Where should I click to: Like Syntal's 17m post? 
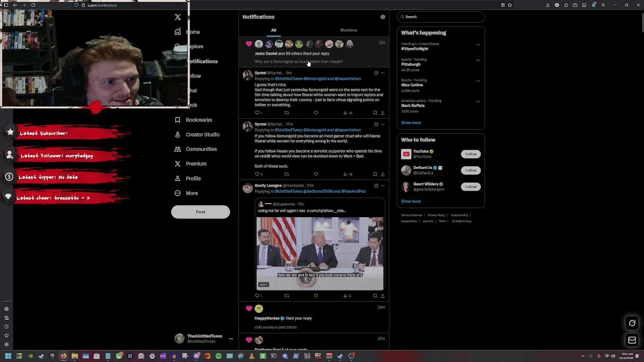316,174
